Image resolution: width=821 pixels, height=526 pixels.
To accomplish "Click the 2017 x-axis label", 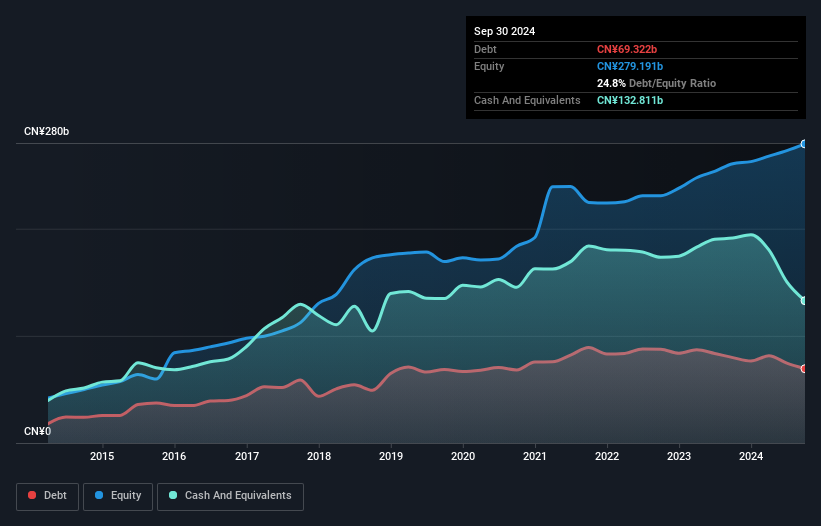I will pos(247,456).
